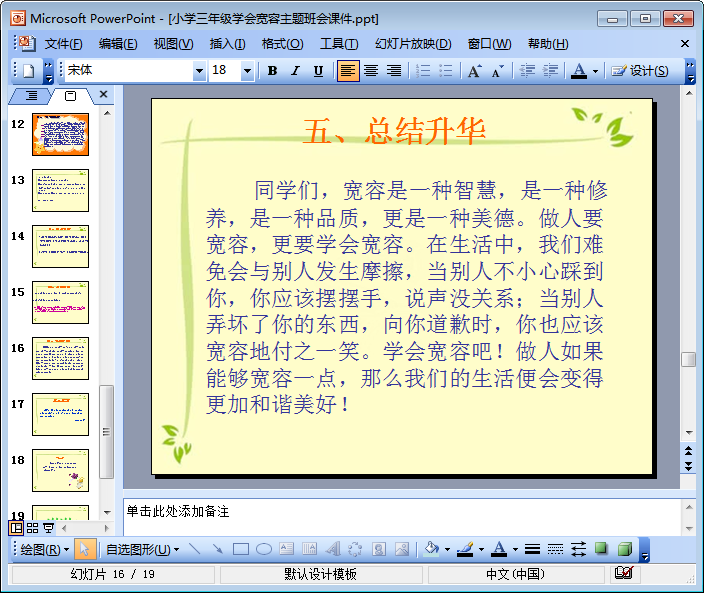Open the 插入(I) menu

point(227,44)
